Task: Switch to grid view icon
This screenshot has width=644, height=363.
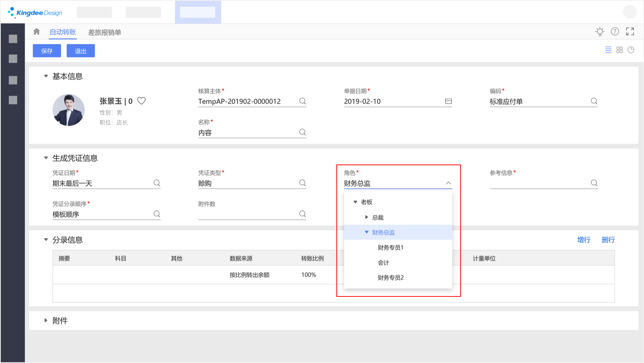Action: 619,50
